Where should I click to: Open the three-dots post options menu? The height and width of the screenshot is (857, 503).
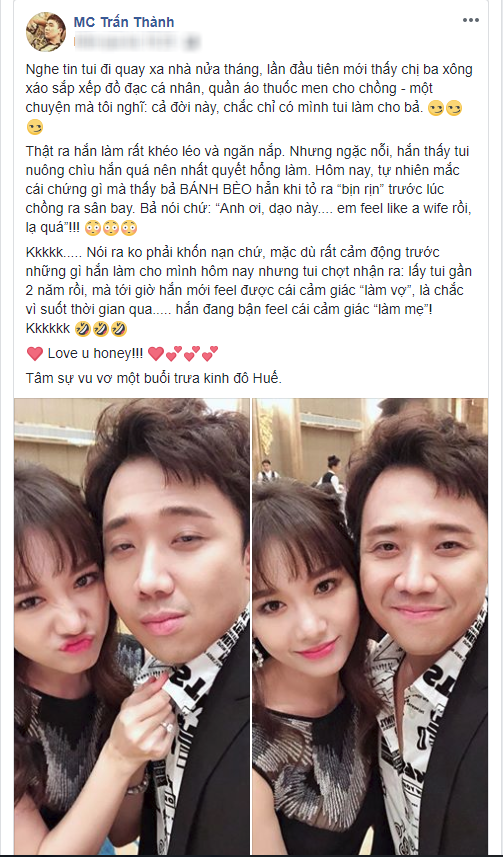(x=471, y=20)
